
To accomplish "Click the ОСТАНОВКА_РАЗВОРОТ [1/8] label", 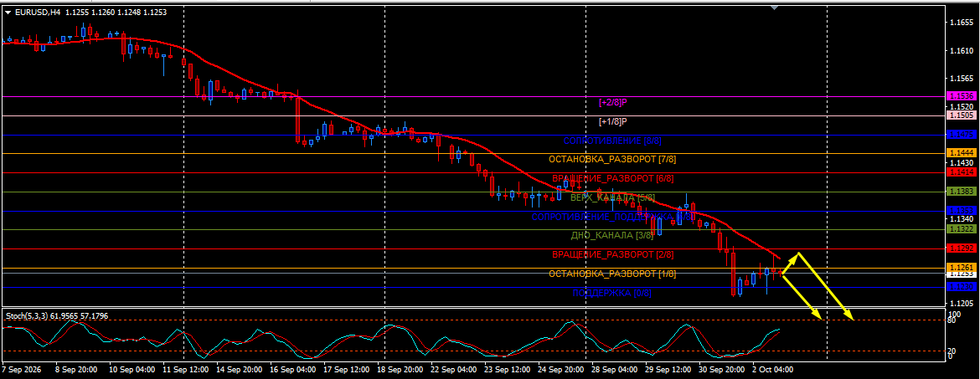I will coord(612,274).
